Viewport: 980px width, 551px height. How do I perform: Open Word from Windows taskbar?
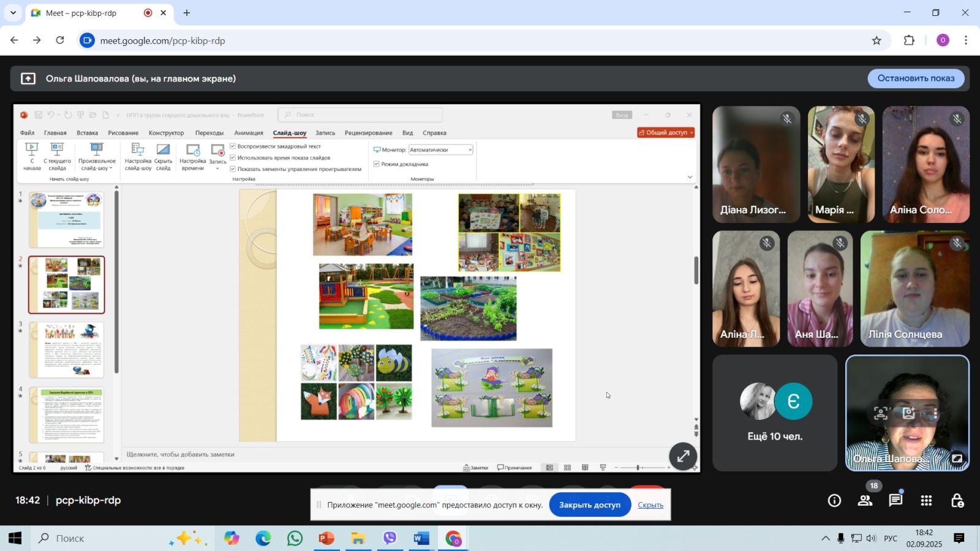point(421,539)
